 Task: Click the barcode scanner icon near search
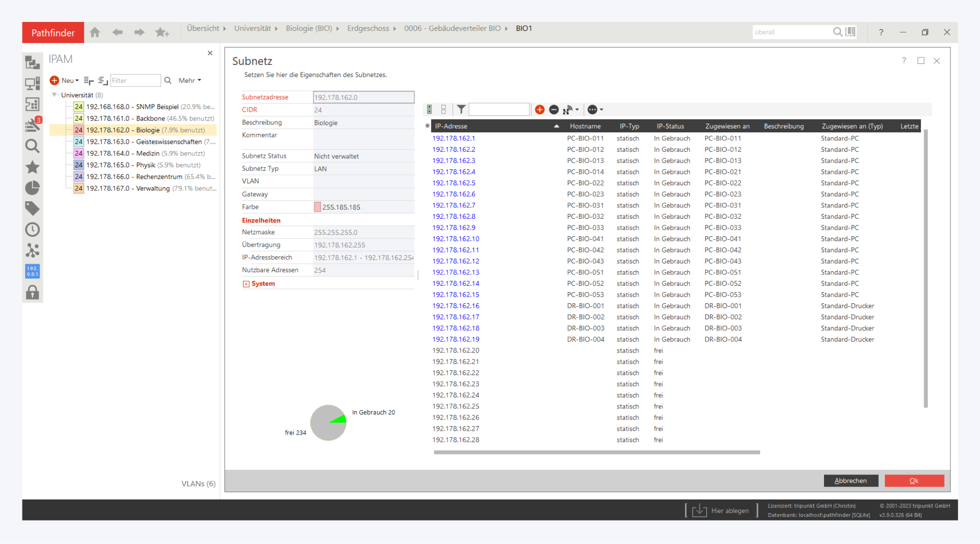851,32
